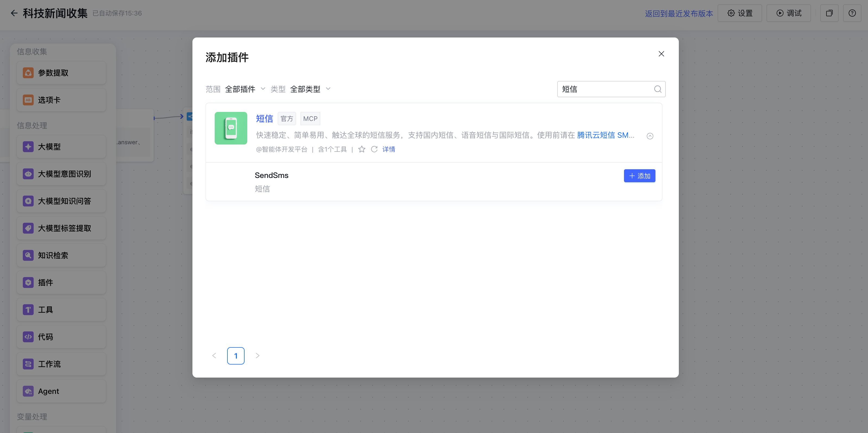This screenshot has width=868, height=433.
Task: Click 返回到最近发布版本 link
Action: 679,14
